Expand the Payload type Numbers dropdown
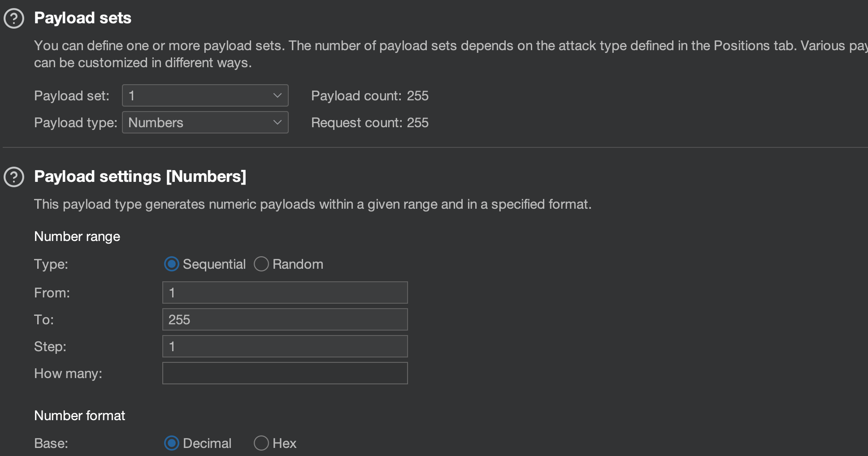 click(205, 122)
